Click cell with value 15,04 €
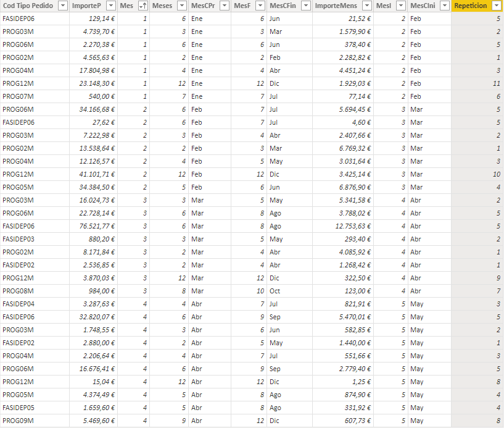The image size is (504, 428). pyautogui.click(x=94, y=382)
